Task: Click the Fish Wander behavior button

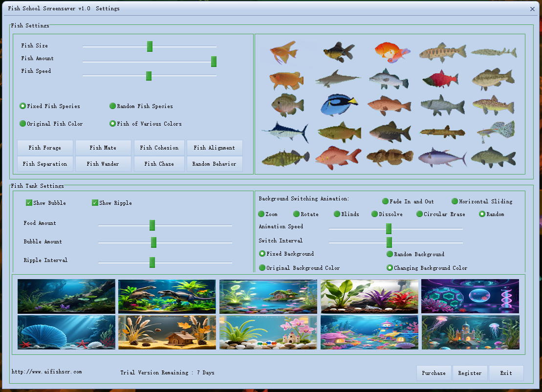Action: 103,164
